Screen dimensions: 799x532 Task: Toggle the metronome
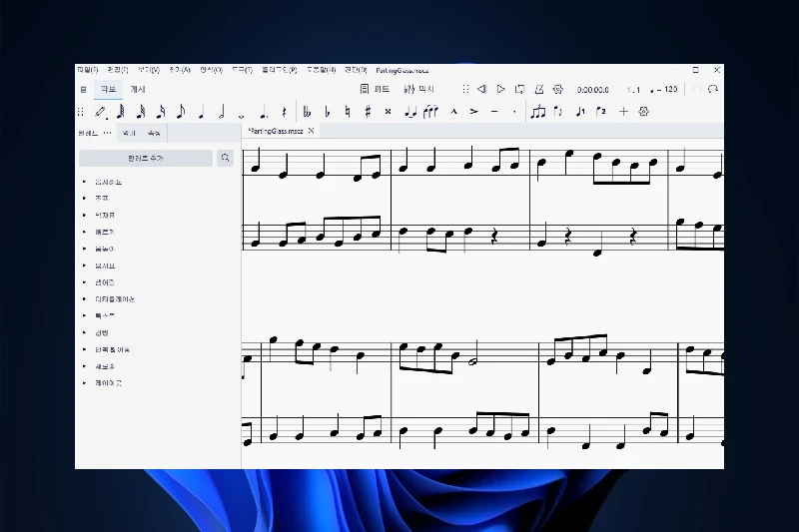[539, 89]
